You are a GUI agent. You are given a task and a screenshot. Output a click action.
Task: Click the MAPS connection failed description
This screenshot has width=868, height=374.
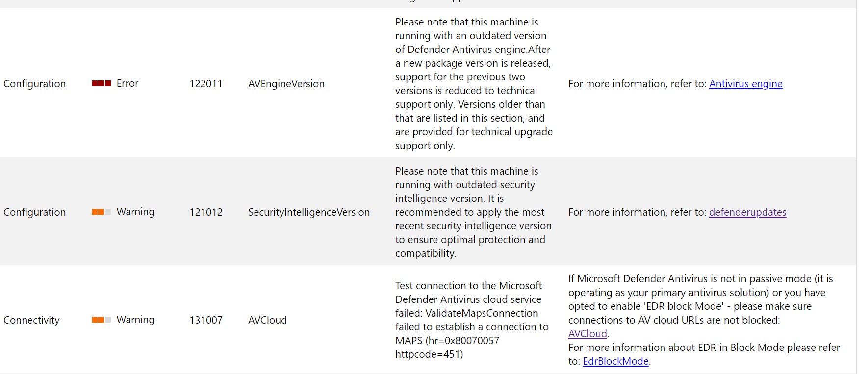pyautogui.click(x=472, y=320)
